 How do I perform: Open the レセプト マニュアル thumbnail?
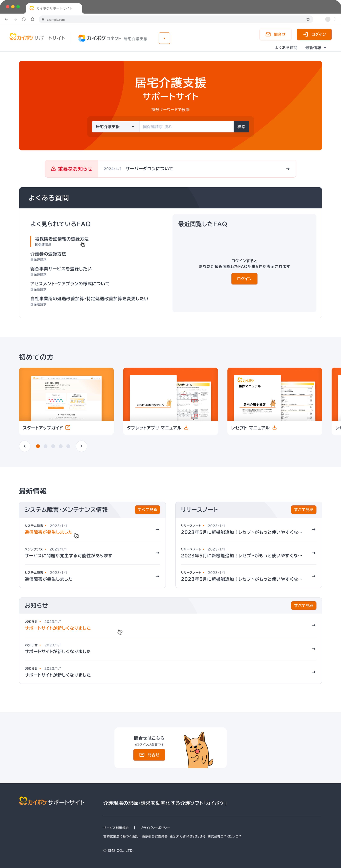coord(275,394)
